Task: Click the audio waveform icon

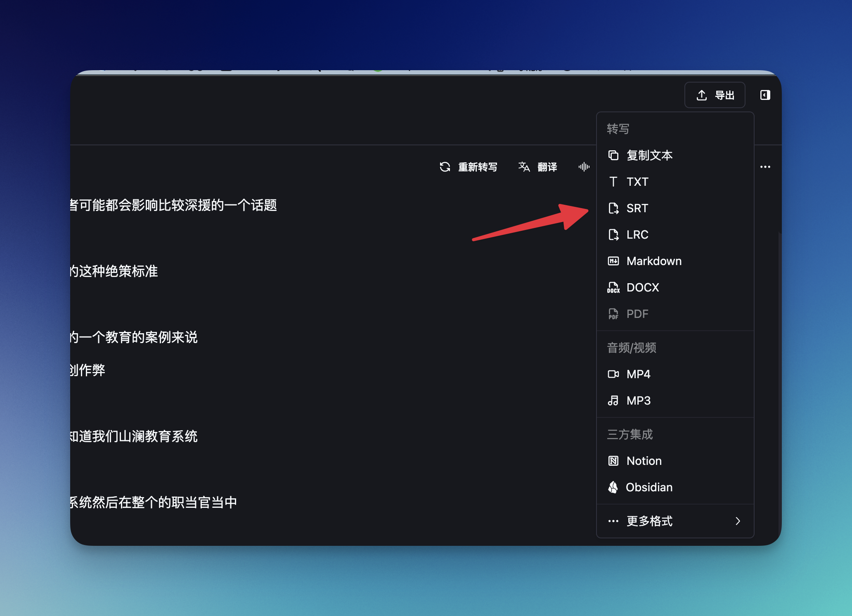Action: coord(584,167)
